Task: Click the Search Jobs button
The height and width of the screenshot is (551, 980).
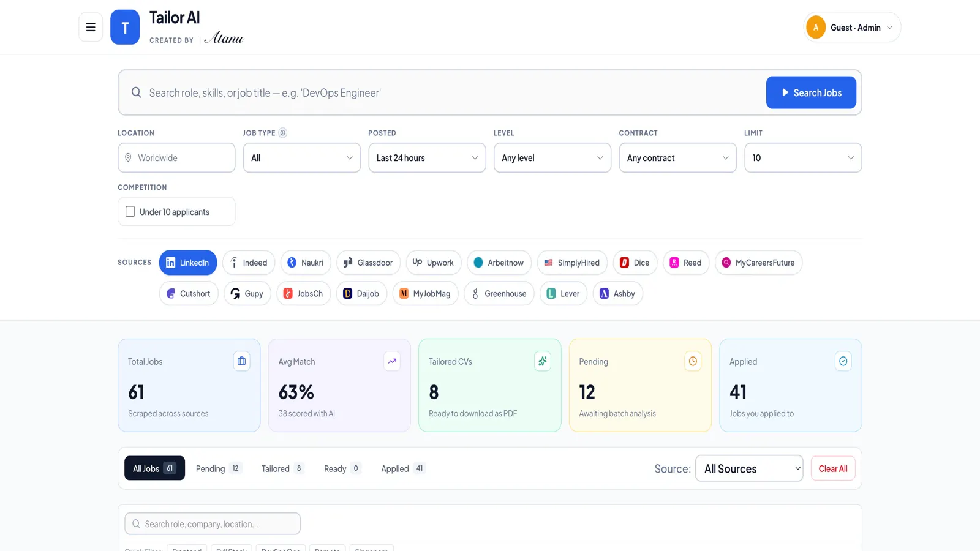Action: pos(811,92)
